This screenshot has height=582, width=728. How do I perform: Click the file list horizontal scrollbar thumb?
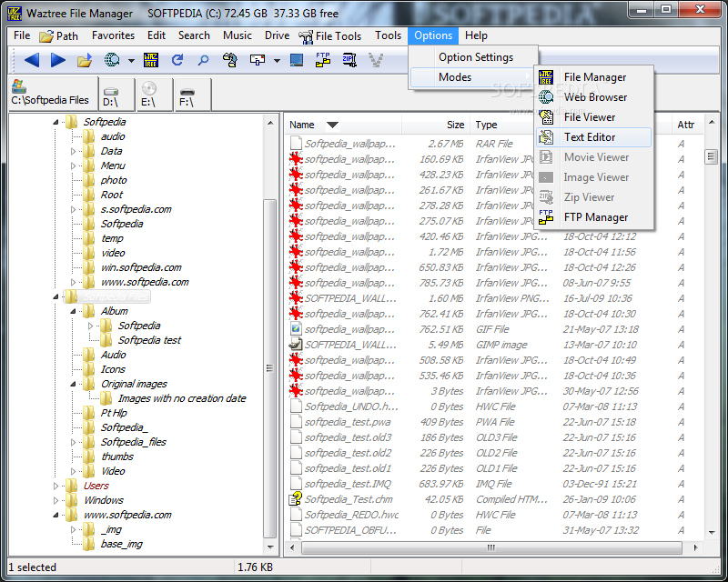[491, 548]
